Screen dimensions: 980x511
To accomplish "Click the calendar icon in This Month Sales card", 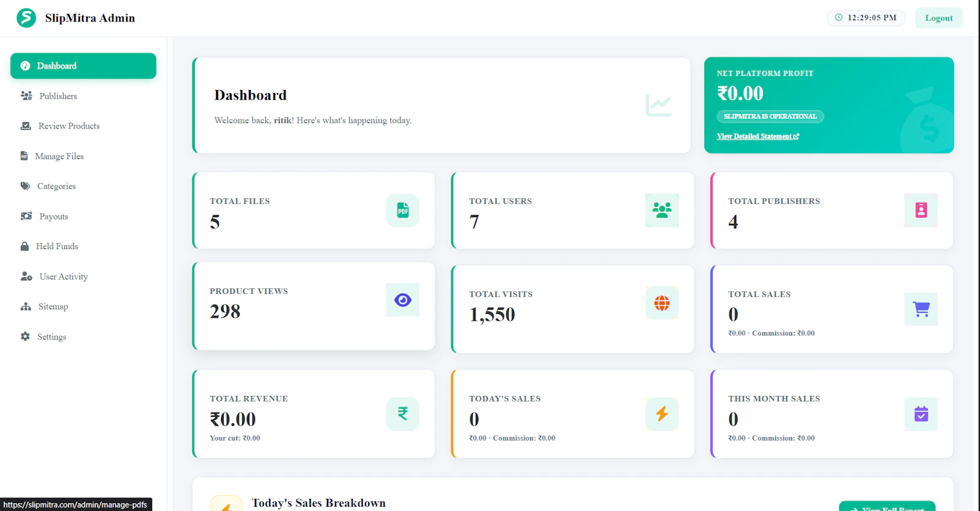I will [x=921, y=414].
